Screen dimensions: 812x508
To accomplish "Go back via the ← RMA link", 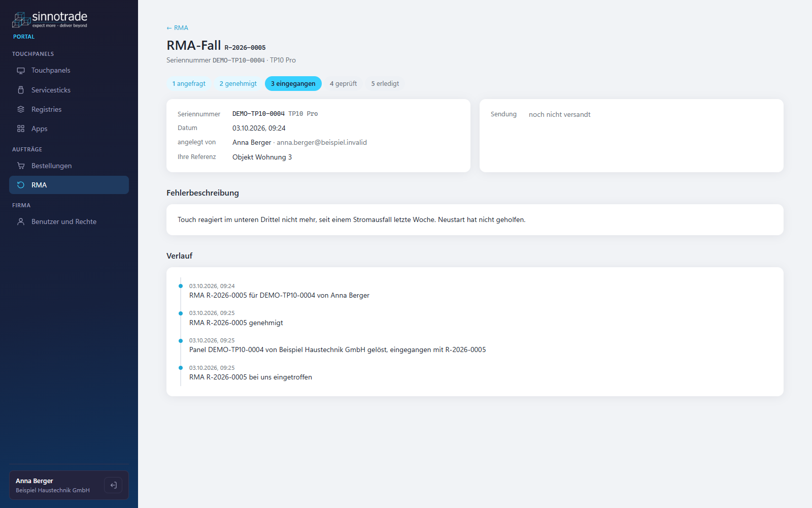I will 177,28.
